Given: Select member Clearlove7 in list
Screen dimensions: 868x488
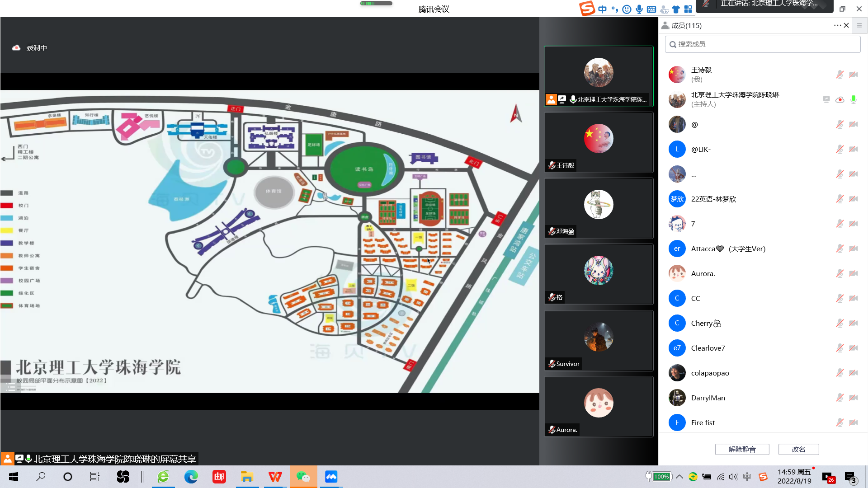Looking at the screenshot, I should click(x=762, y=348).
